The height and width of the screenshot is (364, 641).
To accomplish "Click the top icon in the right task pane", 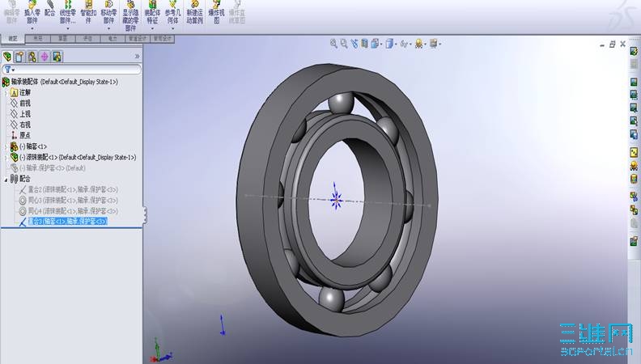I will click(634, 51).
